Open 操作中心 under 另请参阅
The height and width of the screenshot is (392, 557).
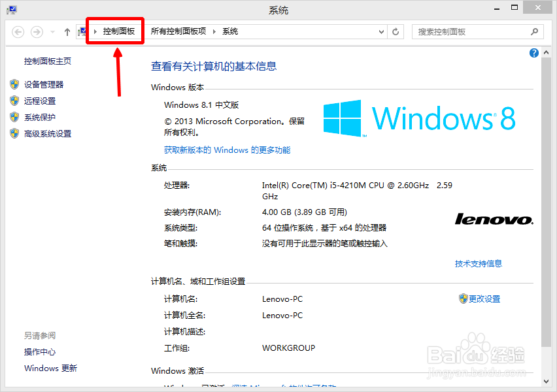pyautogui.click(x=40, y=352)
